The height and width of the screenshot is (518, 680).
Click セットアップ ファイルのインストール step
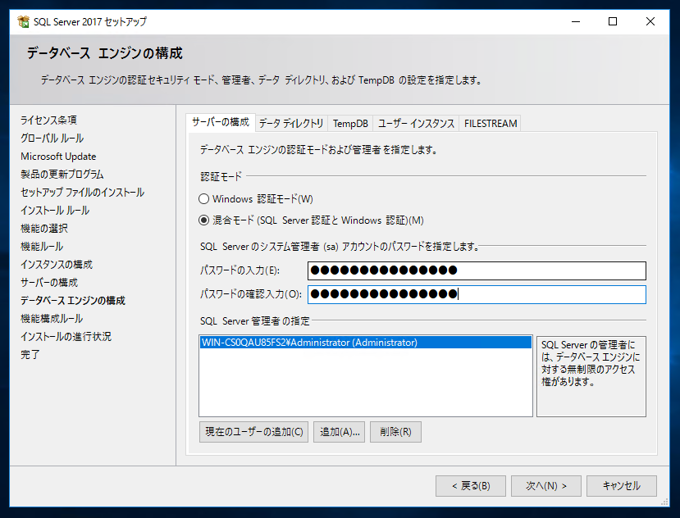[82, 192]
